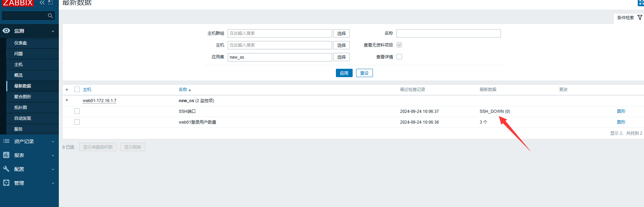Click the 显示堆叠面积图 button
644x207 pixels.
point(98,147)
